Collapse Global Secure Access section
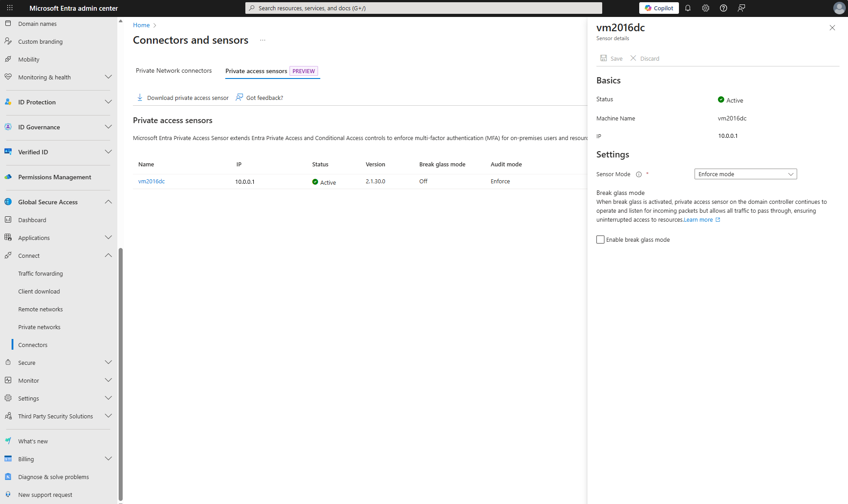The width and height of the screenshot is (848, 504). (x=108, y=202)
